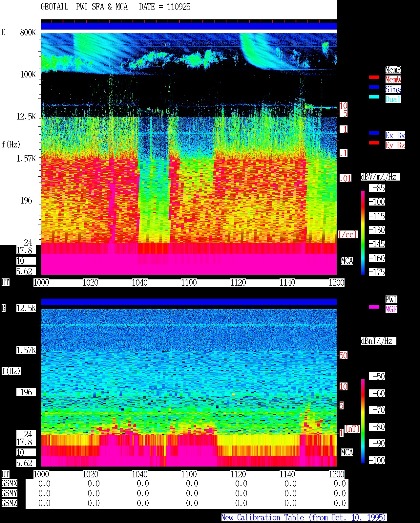Click the GSMX row label
The width and height of the screenshot is (420, 523).
pyautogui.click(x=9, y=483)
